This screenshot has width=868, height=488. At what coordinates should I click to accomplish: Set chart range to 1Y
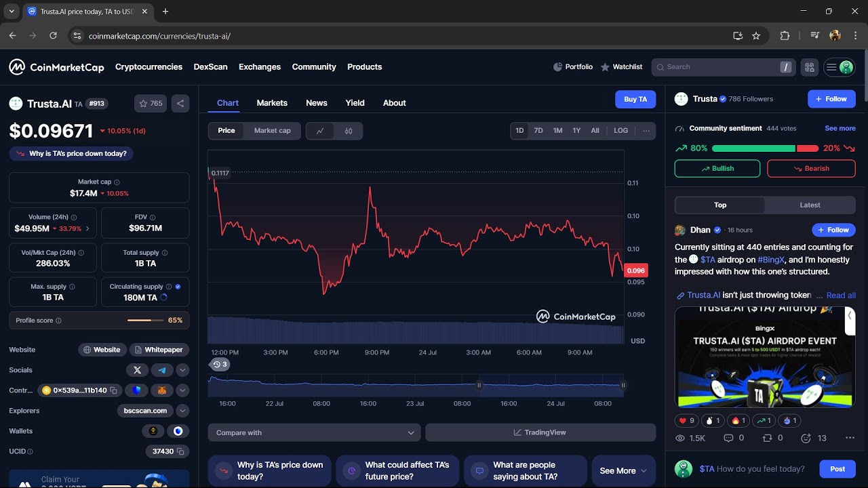(576, 131)
